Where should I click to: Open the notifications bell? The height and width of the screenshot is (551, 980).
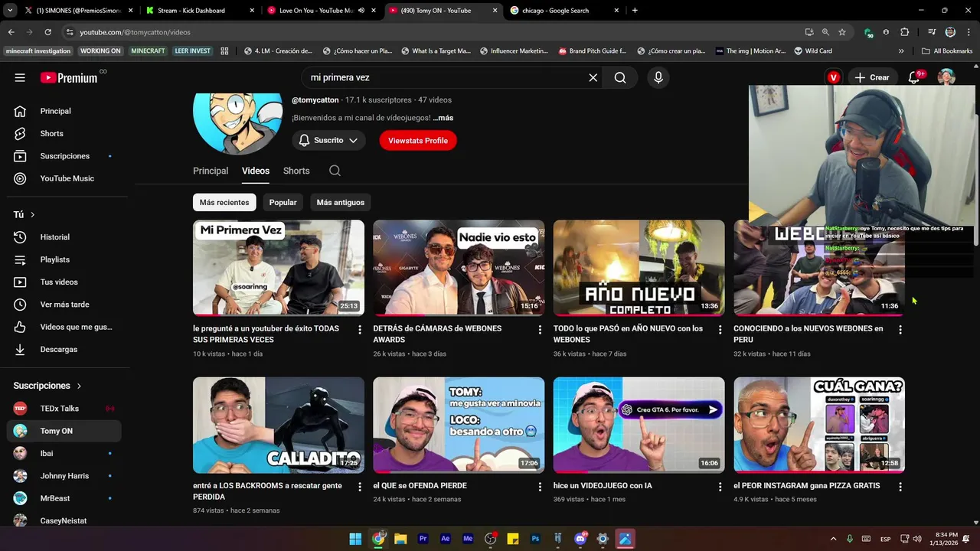coord(913,77)
